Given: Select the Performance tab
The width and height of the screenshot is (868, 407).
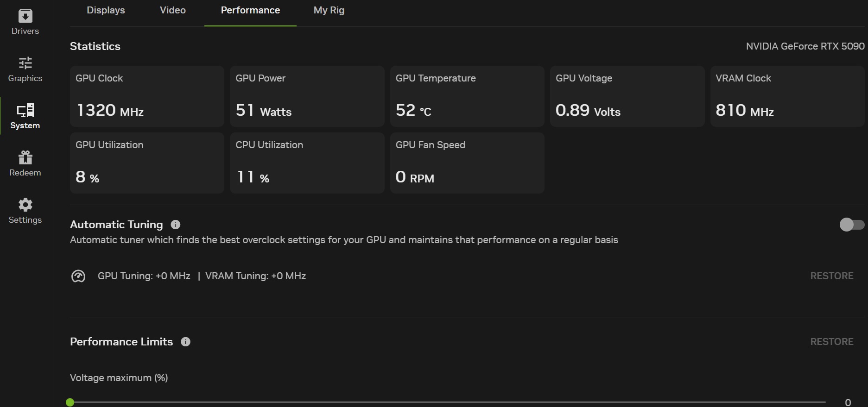Looking at the screenshot, I should 250,10.
